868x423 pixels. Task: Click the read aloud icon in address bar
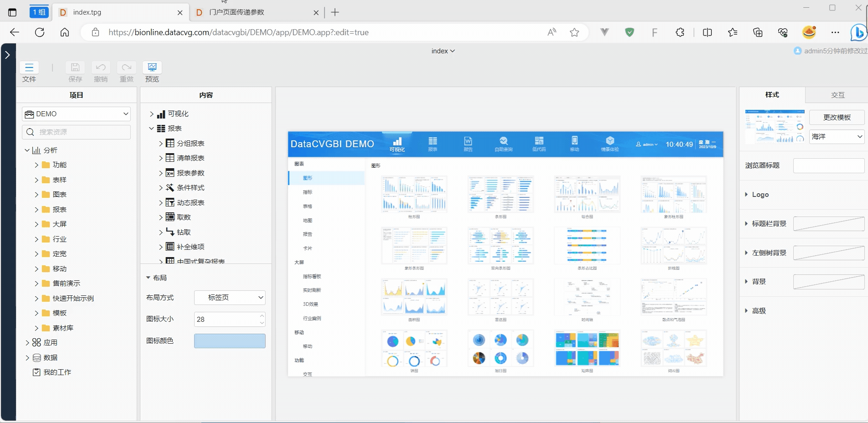[552, 32]
